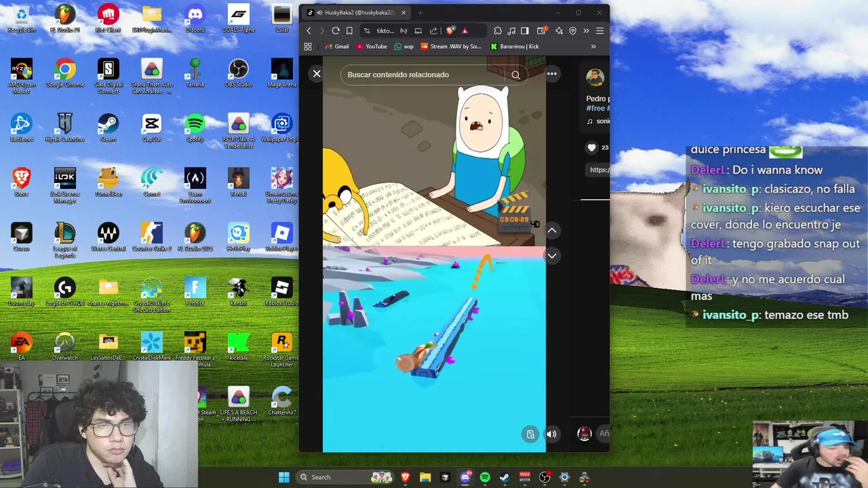The image size is (868, 488).
Task: Go to previous video with up chevron
Action: click(x=552, y=230)
